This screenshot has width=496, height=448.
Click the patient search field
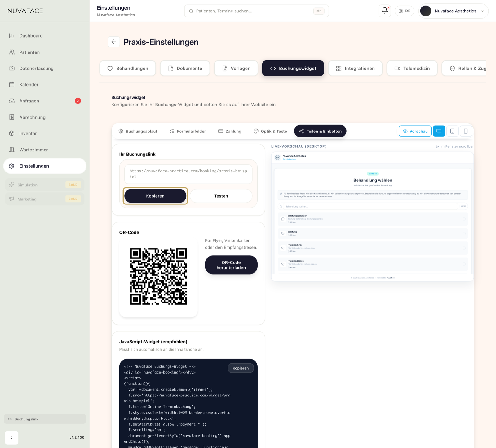(256, 11)
